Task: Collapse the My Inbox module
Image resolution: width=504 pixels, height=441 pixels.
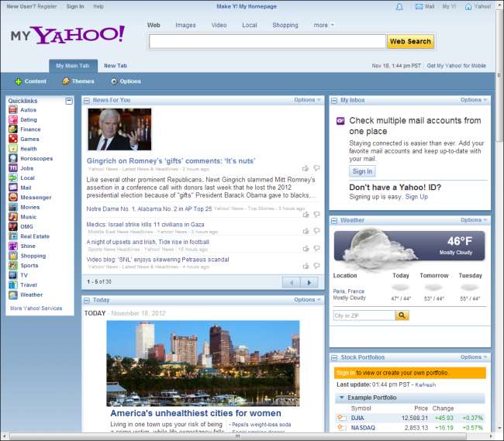Action: (334, 101)
